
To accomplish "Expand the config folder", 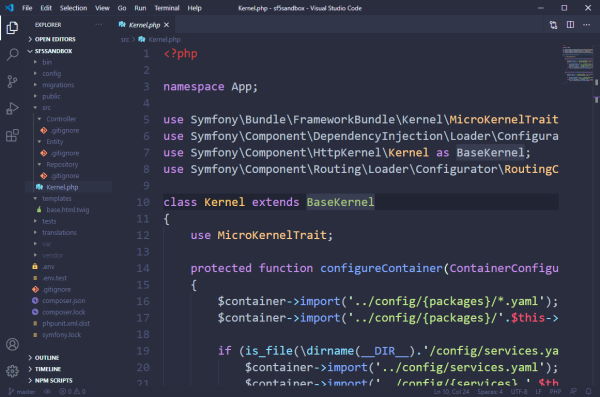I will point(51,74).
